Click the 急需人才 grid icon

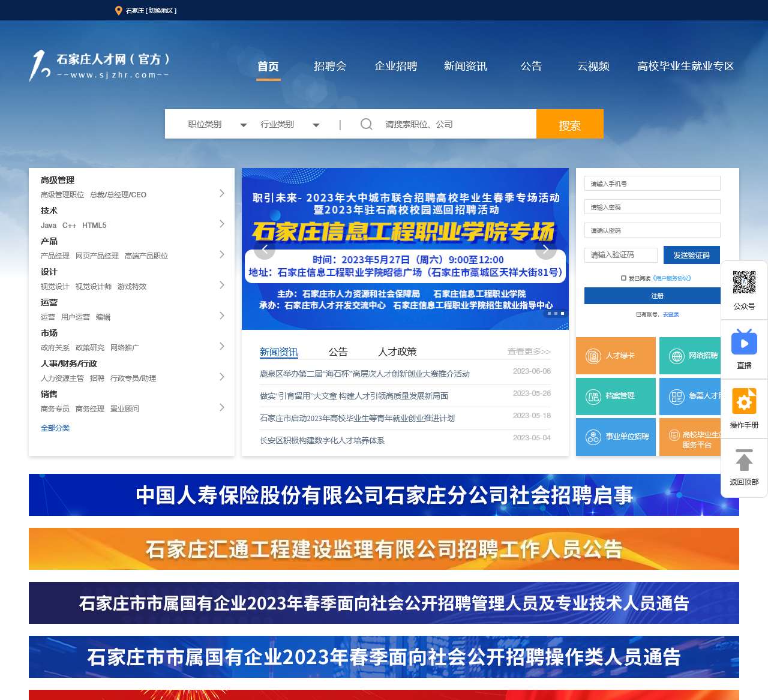point(676,396)
